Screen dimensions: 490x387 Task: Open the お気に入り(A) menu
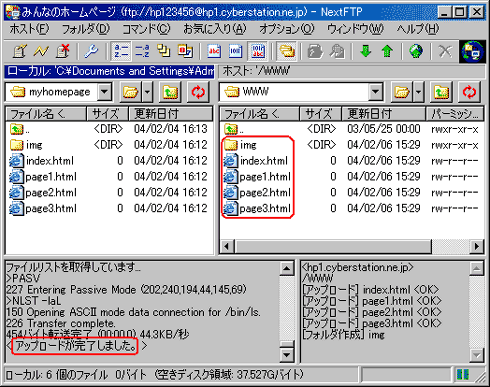coord(215,29)
